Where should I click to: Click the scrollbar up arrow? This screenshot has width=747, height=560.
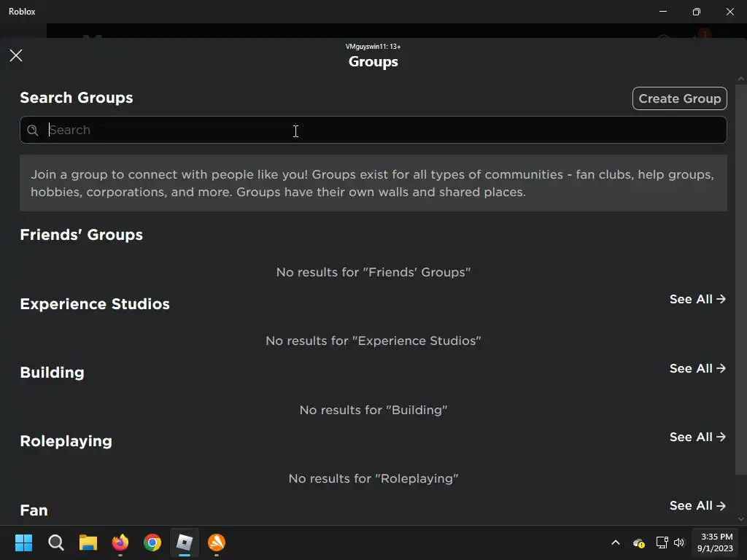[x=741, y=79]
